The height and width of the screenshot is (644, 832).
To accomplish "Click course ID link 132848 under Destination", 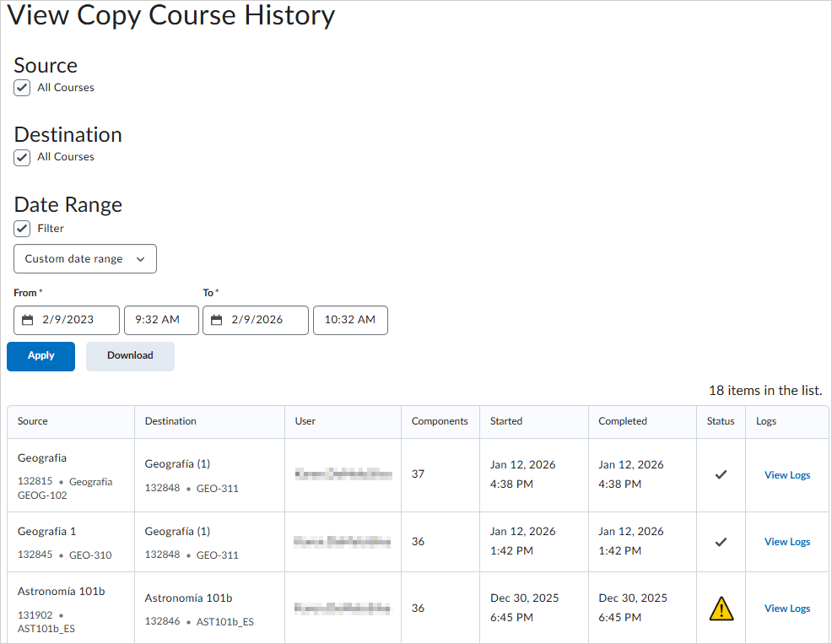I will [162, 487].
